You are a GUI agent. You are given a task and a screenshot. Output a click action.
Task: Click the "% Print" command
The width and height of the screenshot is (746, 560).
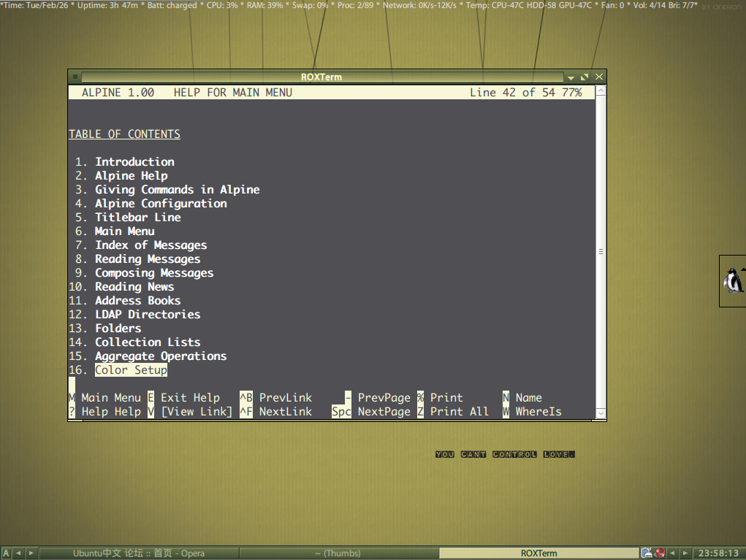click(440, 397)
